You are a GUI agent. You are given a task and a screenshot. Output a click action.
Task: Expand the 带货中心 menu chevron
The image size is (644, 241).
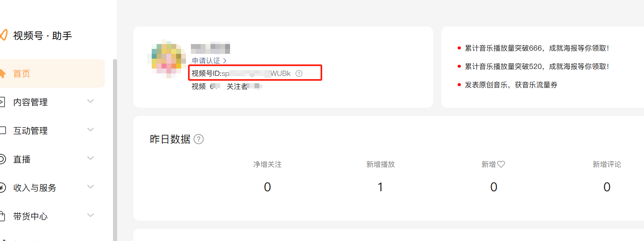(91, 215)
